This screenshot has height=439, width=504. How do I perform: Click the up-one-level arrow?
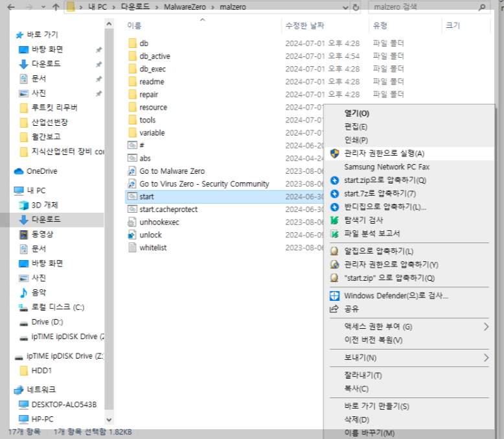56,7
